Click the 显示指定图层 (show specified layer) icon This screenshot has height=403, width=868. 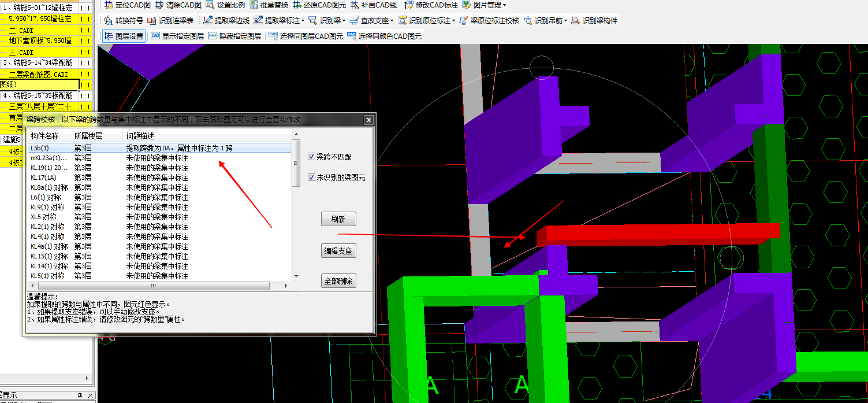click(x=155, y=36)
